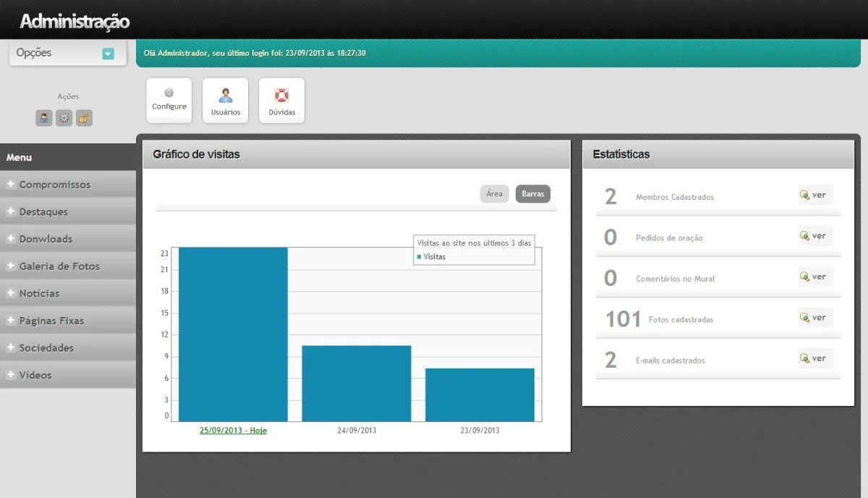This screenshot has height=498, width=868.
Task: Open the Vídeos menu item
Action: pyautogui.click(x=68, y=375)
